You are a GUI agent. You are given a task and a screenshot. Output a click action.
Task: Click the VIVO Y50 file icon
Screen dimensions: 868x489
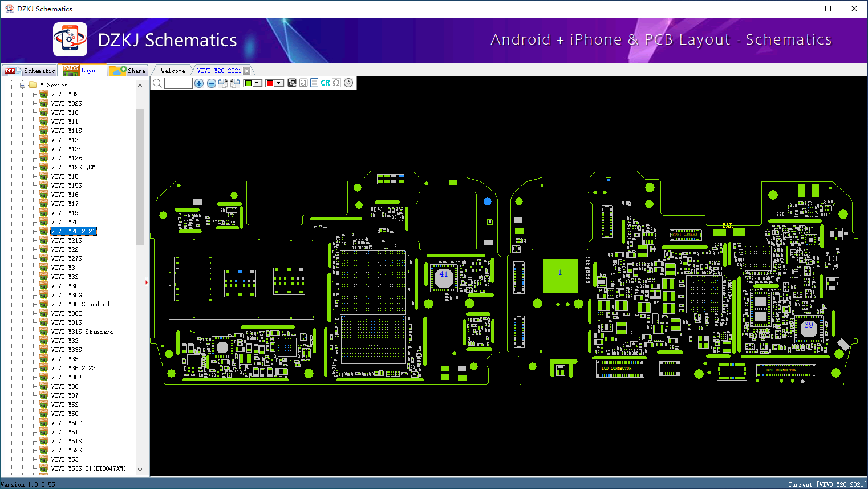(x=44, y=414)
